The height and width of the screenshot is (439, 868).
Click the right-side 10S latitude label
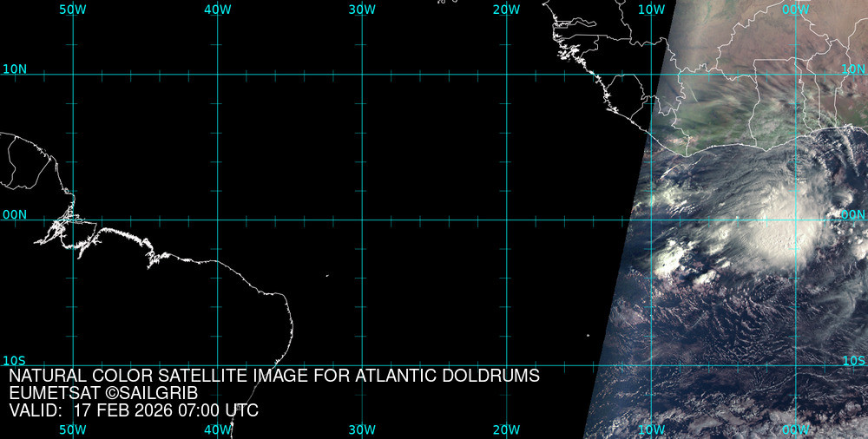point(853,360)
